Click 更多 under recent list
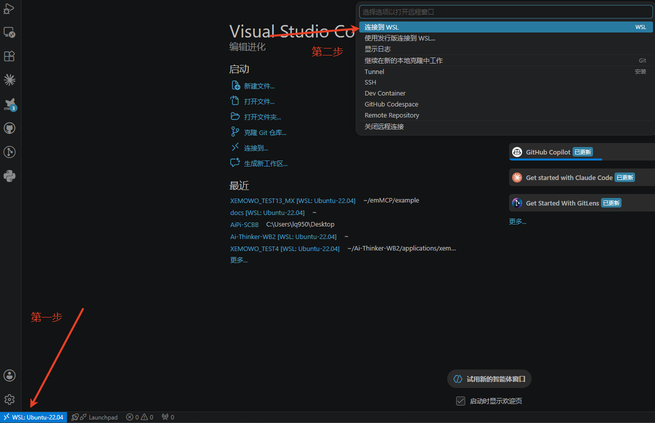The width and height of the screenshot is (655, 423). tap(239, 260)
